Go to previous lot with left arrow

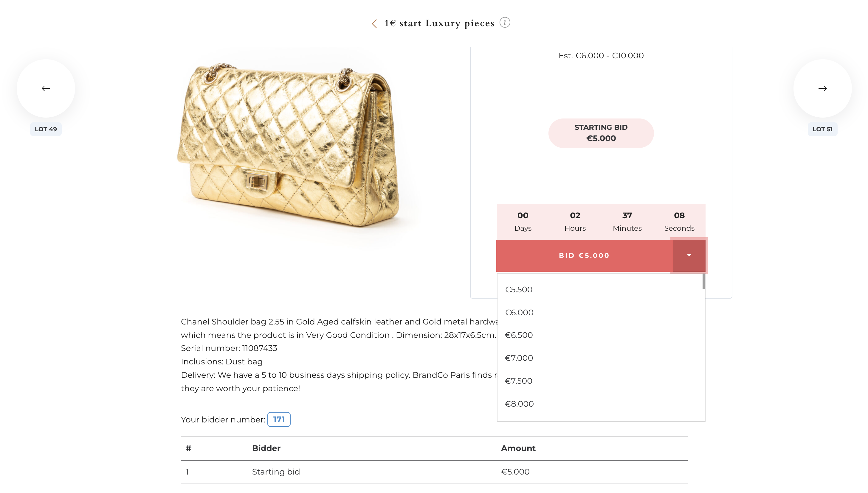click(x=46, y=88)
